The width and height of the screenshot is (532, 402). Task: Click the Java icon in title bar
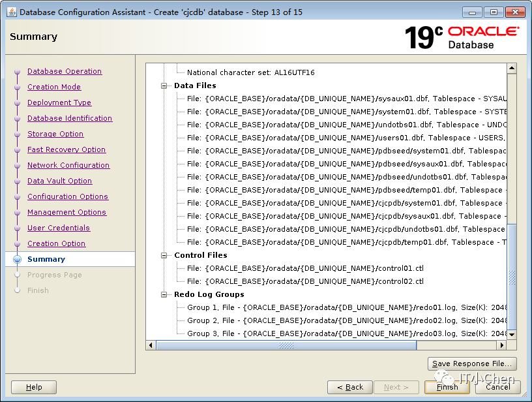(x=12, y=12)
